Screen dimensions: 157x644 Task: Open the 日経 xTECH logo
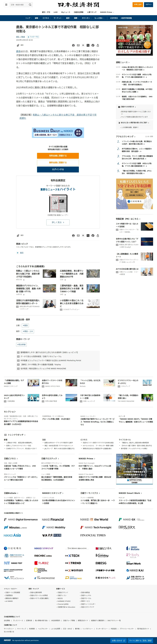(x=72, y=556)
